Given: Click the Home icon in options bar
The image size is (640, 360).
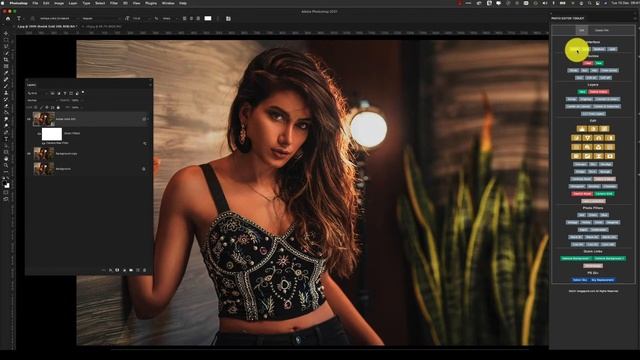Looking at the screenshot, I should coord(8,18).
